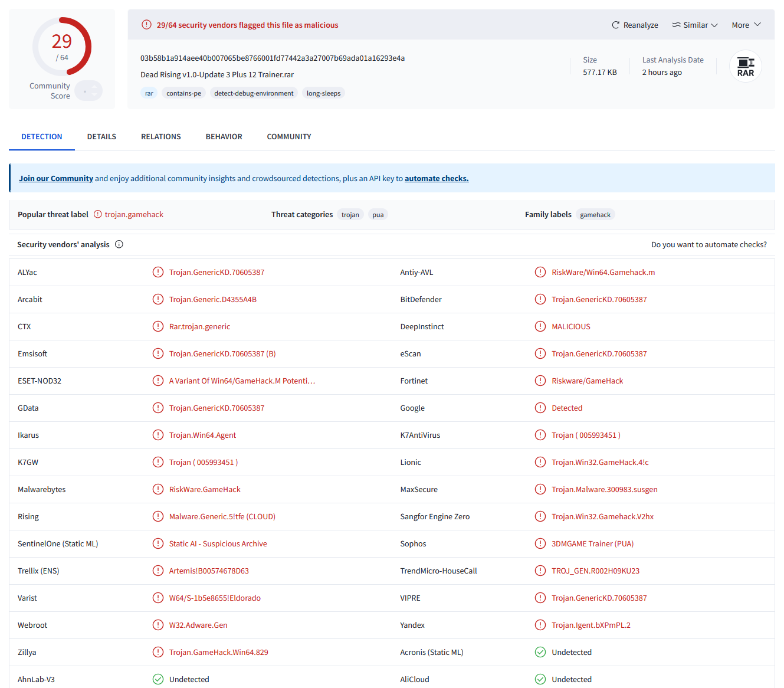Click the 577.17 KB size value
Image resolution: width=784 pixels, height=688 pixels.
click(x=600, y=72)
